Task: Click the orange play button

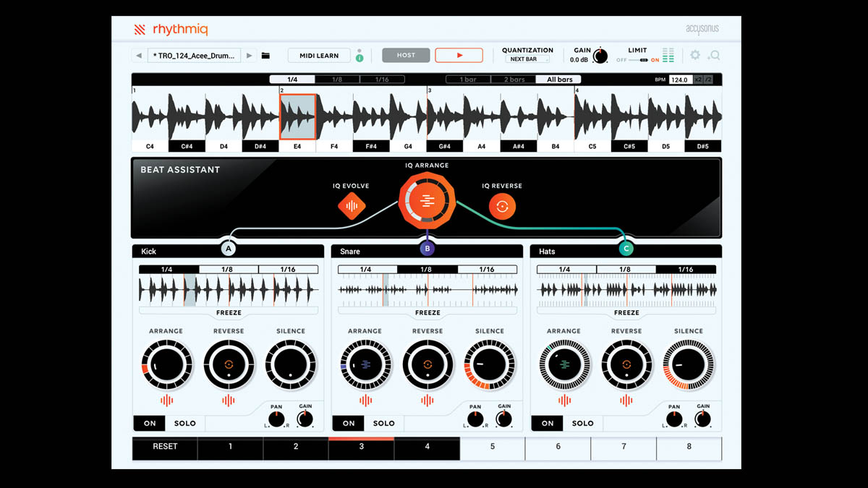Action: pyautogui.click(x=459, y=55)
